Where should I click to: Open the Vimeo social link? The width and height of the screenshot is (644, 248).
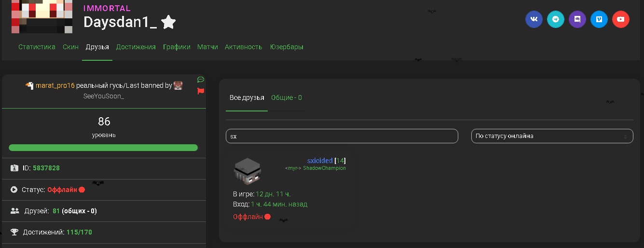[x=599, y=19]
